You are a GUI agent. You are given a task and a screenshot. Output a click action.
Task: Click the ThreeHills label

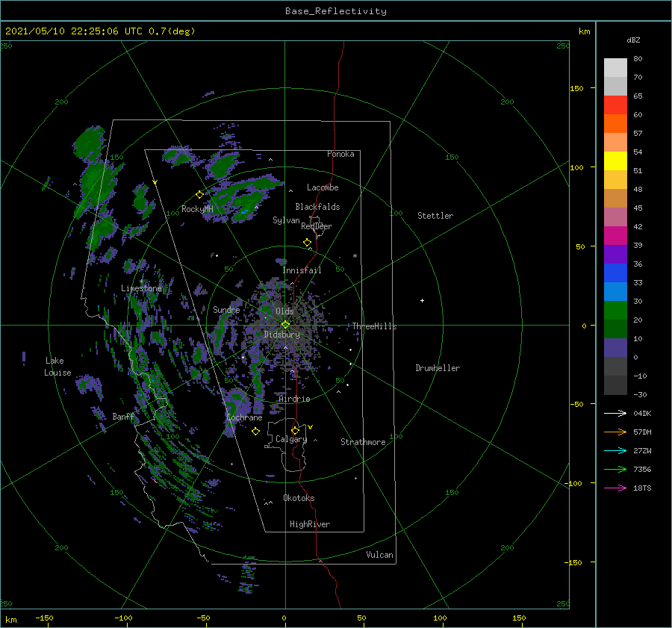374,326
